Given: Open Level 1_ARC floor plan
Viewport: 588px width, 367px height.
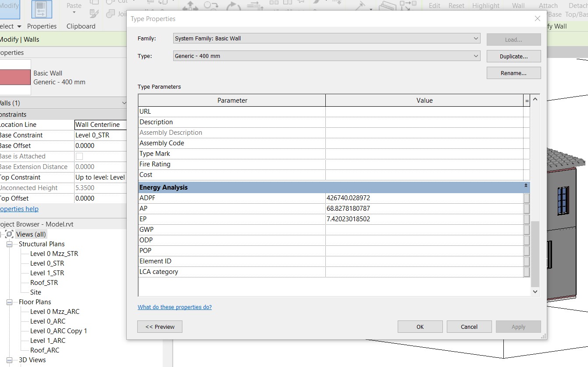Looking at the screenshot, I should 48,341.
